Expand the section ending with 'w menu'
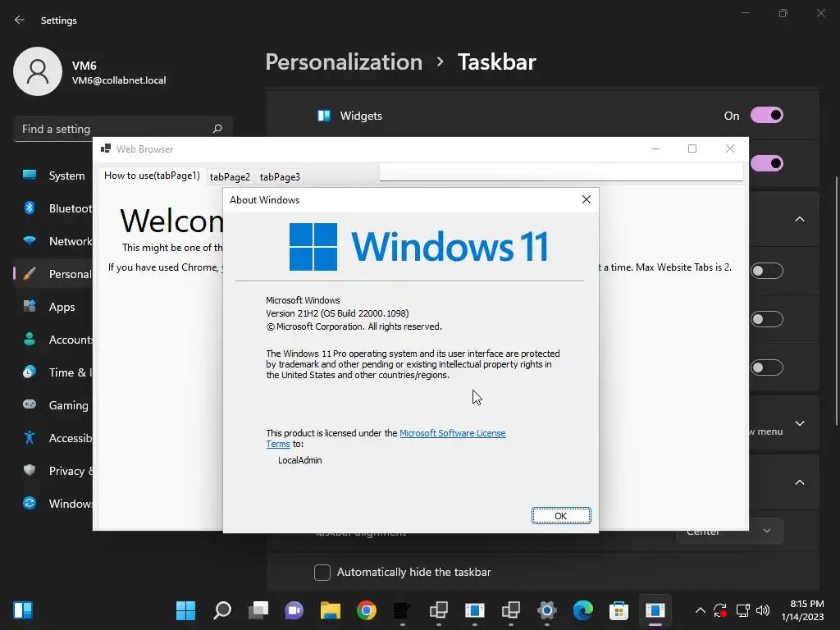This screenshot has height=630, width=840. [x=799, y=423]
